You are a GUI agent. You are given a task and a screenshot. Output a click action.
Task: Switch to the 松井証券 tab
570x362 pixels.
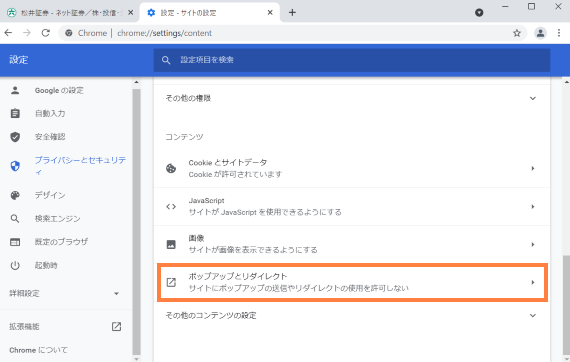point(70,13)
